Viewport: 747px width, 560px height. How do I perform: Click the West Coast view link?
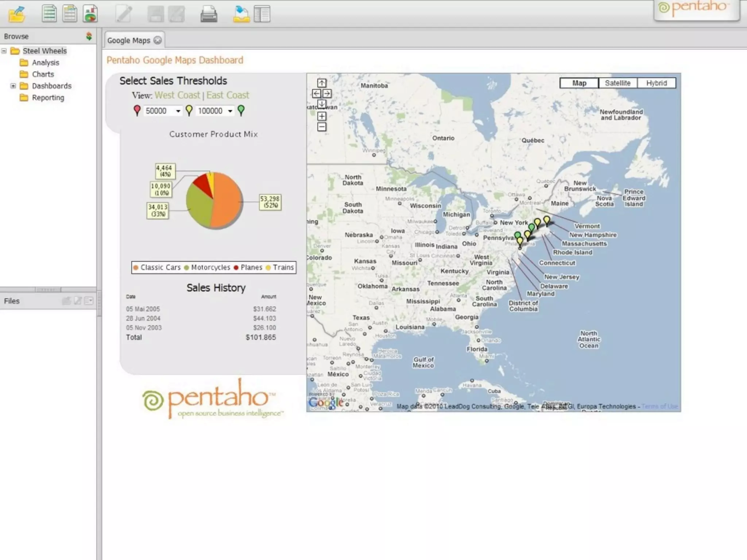click(177, 95)
